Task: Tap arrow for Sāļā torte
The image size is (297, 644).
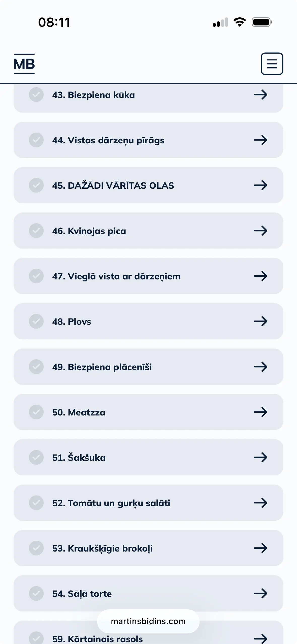Action: [260, 594]
